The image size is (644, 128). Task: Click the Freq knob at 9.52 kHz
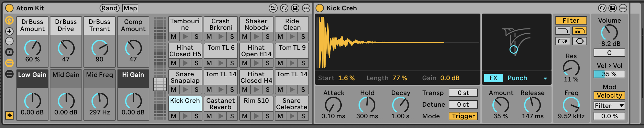click(571, 105)
